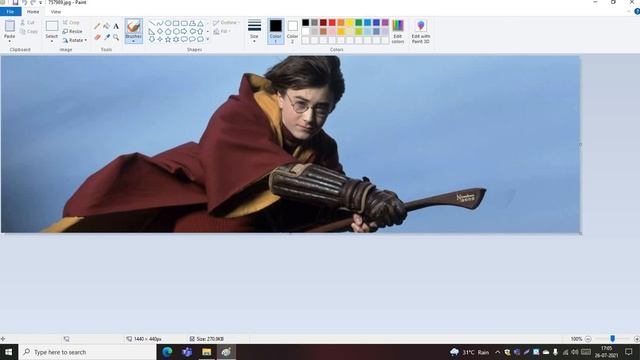Pick the red color swatch
Screen dimensions: 640x360
pos(332,22)
